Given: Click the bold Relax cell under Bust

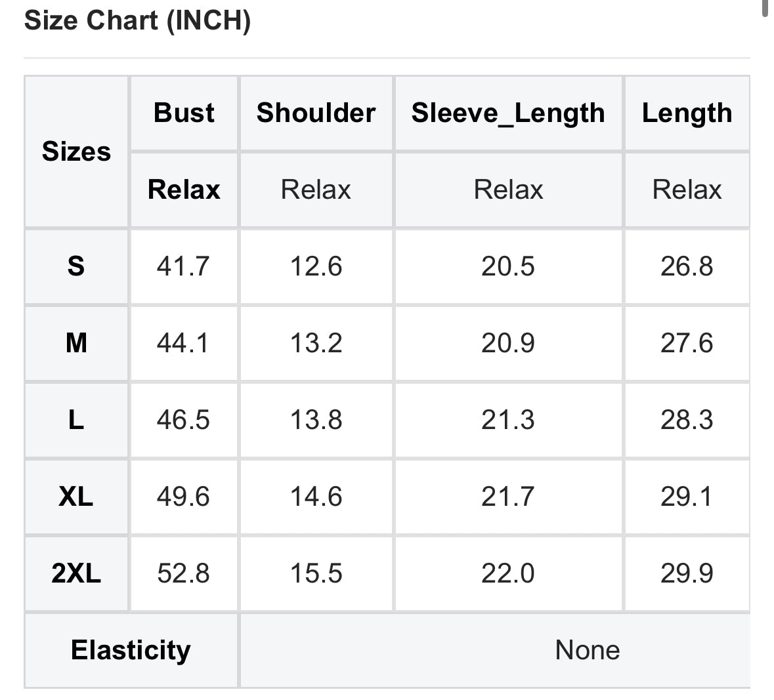Looking at the screenshot, I should point(184,190).
